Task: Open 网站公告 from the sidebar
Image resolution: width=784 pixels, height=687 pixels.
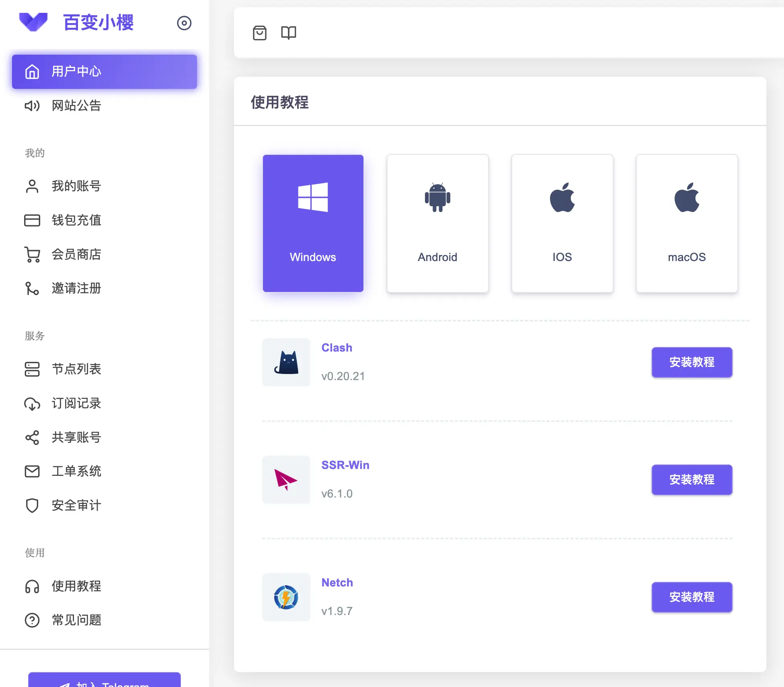Action: pos(76,106)
